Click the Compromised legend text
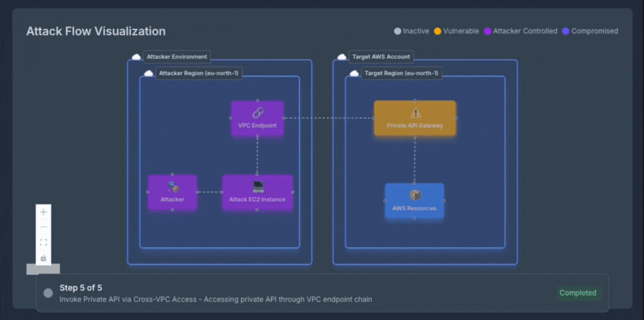Image resolution: width=644 pixels, height=320 pixels. [595, 31]
